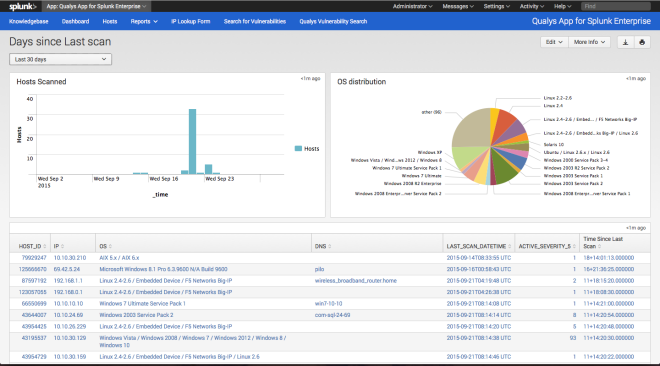Click IP address 10.10.26.229
The image size is (660, 366).
[x=70, y=326]
